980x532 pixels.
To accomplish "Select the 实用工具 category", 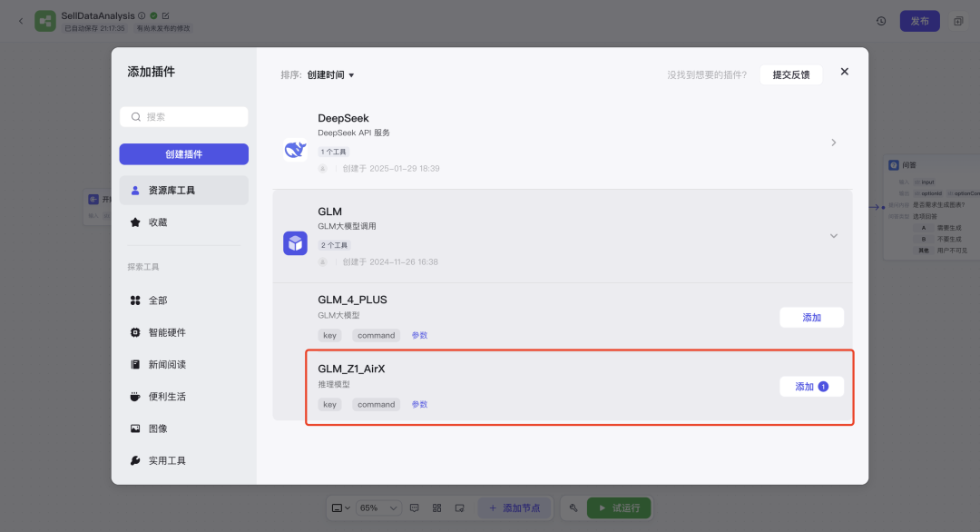I will coord(183,460).
